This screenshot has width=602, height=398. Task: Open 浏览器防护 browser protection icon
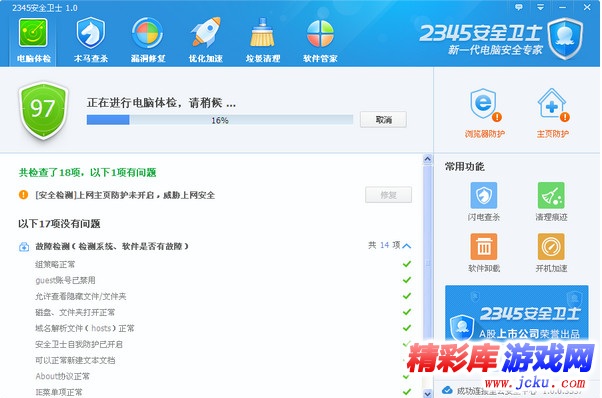[485, 113]
